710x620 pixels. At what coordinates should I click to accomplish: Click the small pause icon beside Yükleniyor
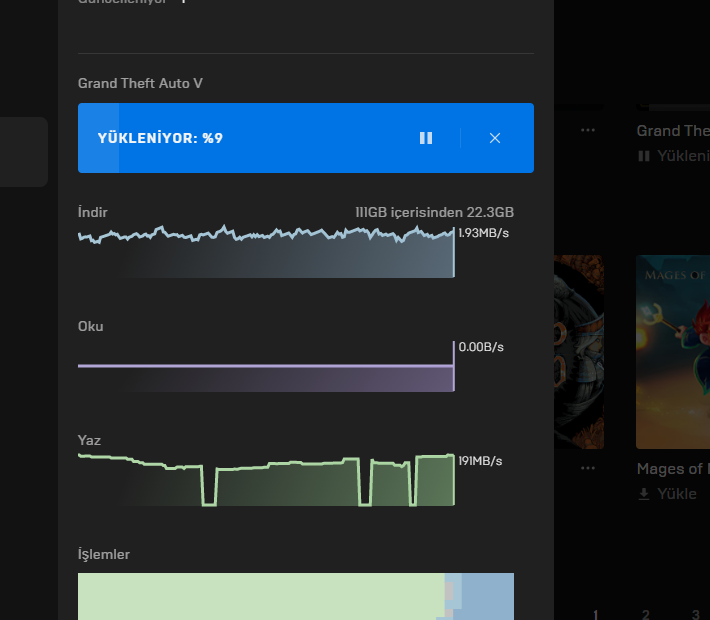pyautogui.click(x=644, y=156)
